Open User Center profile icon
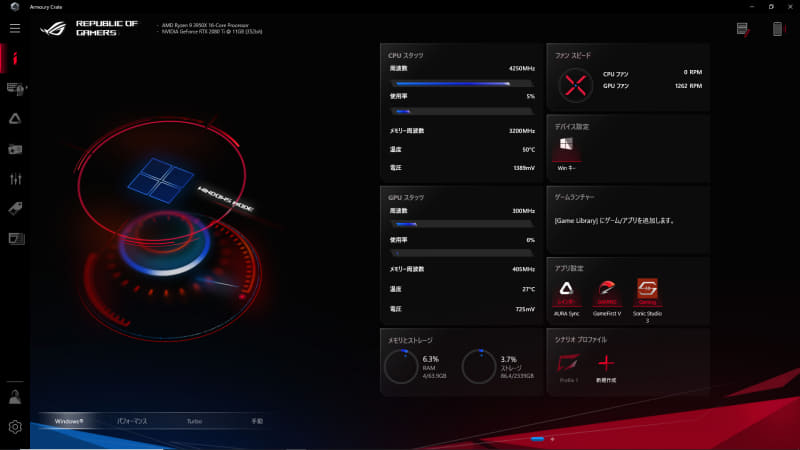This screenshot has width=800, height=450. [15, 397]
